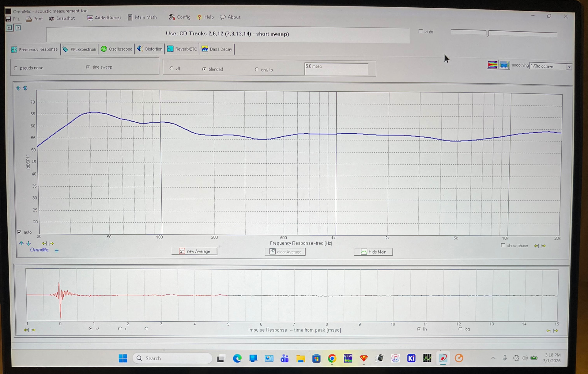Open the colorful waterfall display icon
This screenshot has height=374, width=588.
[492, 65]
